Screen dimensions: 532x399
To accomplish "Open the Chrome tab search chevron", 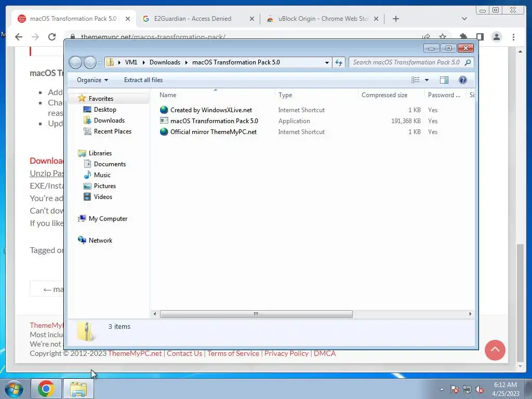I will (x=464, y=19).
